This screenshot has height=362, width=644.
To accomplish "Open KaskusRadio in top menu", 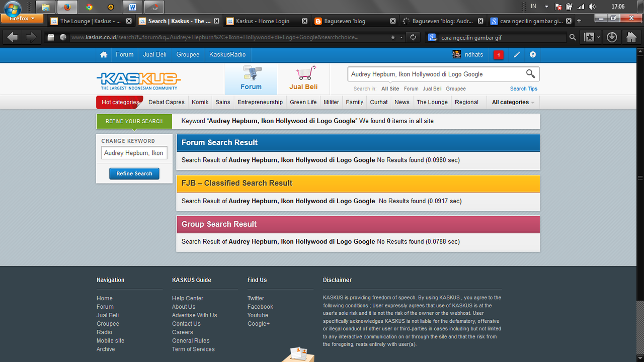I will [227, 55].
